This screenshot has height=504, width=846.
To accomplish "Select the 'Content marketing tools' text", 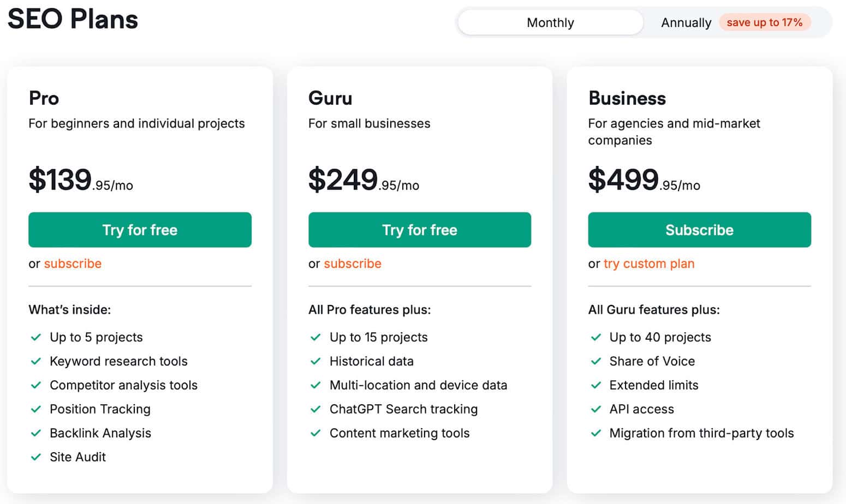I will [400, 433].
